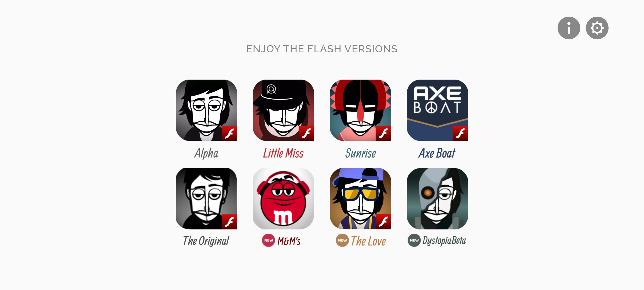Click the M&M's text label

tap(289, 241)
